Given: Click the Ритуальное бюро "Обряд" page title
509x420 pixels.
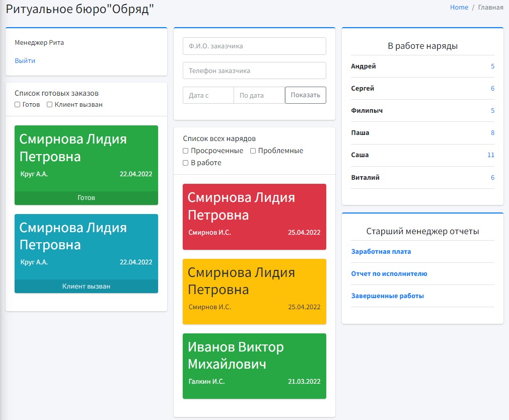Looking at the screenshot, I should point(80,9).
